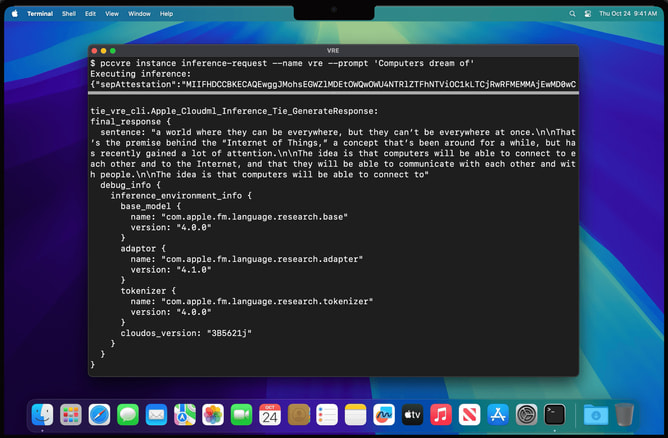Open the Window menu

tap(139, 14)
